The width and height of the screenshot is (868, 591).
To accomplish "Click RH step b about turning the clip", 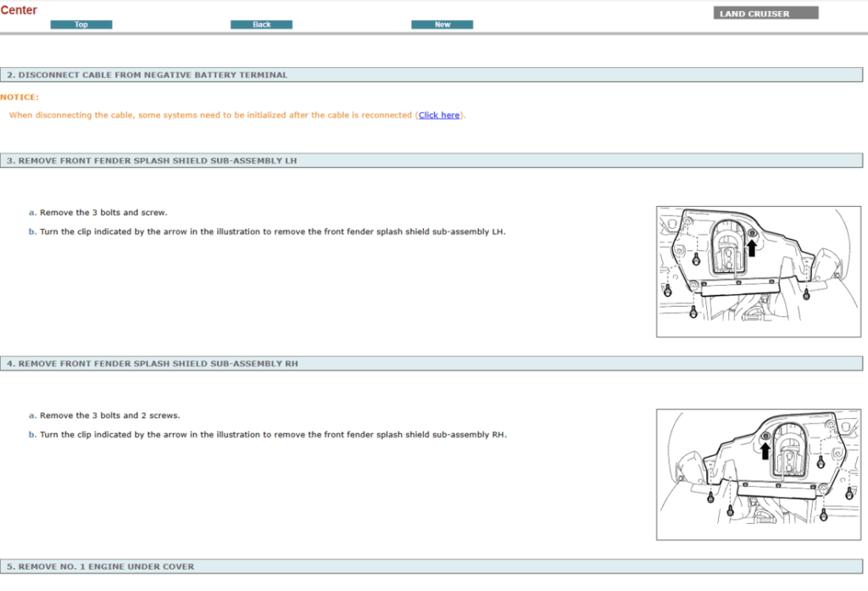I will (272, 435).
